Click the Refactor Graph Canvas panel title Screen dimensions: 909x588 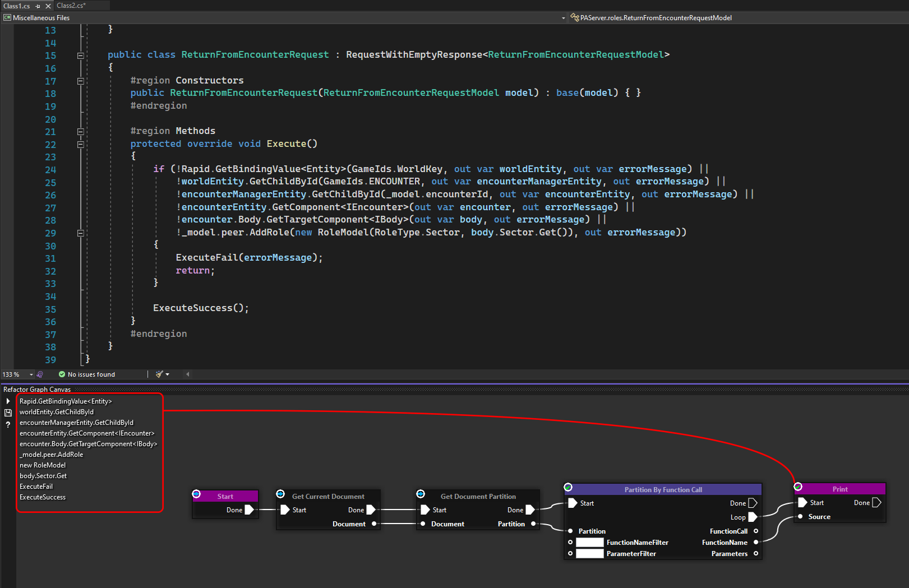click(x=37, y=390)
